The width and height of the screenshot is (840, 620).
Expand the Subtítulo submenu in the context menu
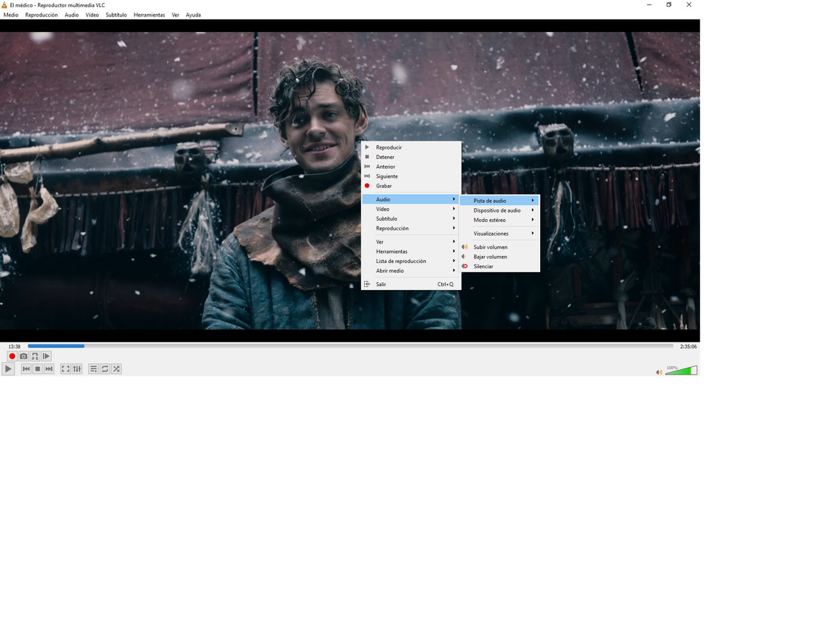[x=411, y=219]
